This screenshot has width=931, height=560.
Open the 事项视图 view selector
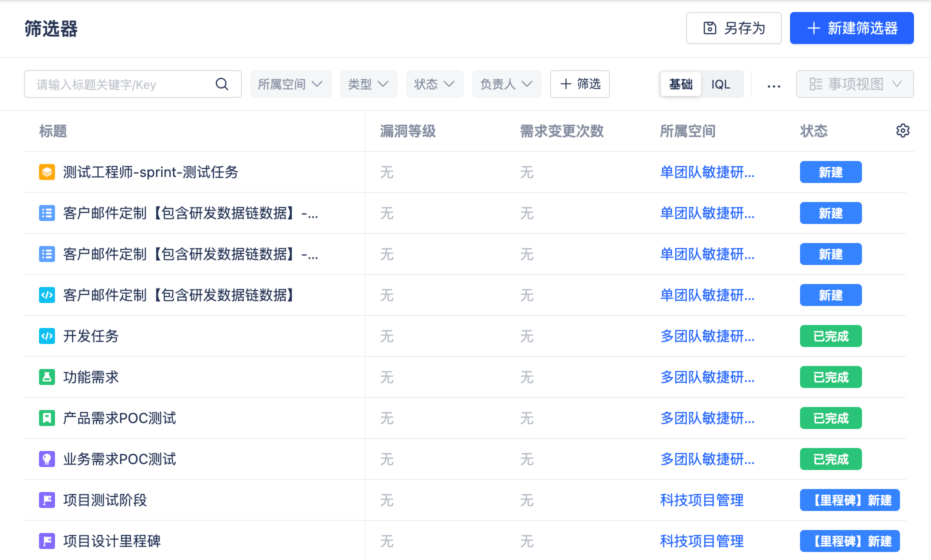[x=854, y=84]
